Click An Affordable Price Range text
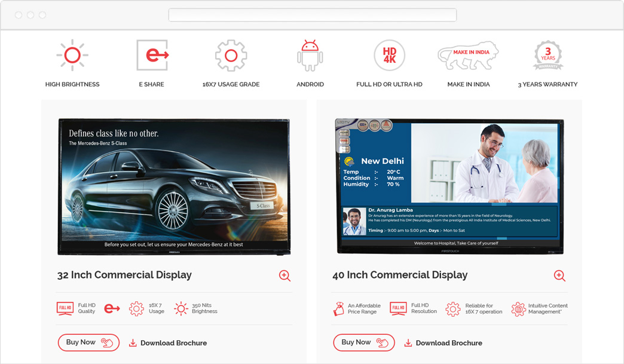The image size is (624, 364). tap(364, 308)
